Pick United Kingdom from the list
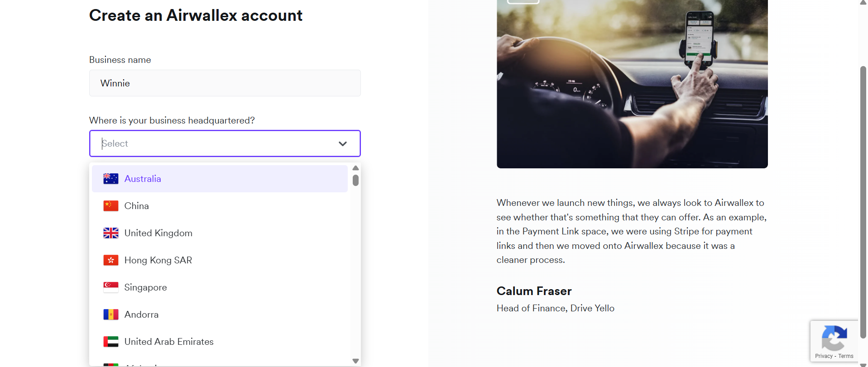868x367 pixels. (x=158, y=233)
